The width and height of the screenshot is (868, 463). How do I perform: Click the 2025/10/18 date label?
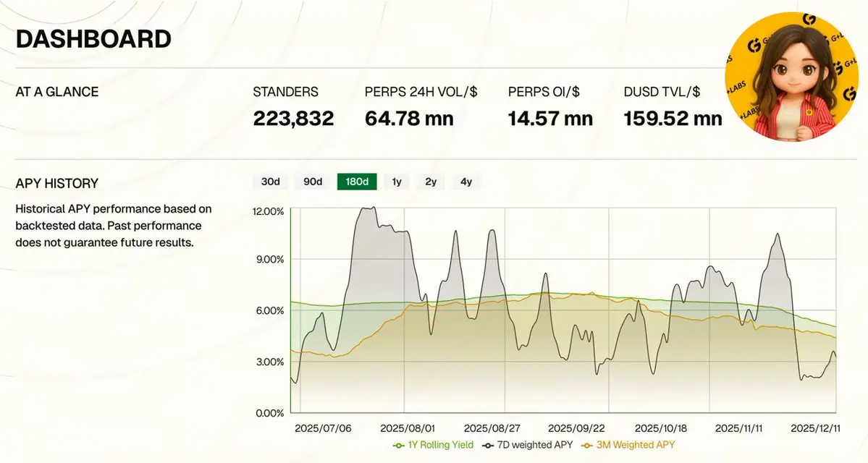coord(660,429)
